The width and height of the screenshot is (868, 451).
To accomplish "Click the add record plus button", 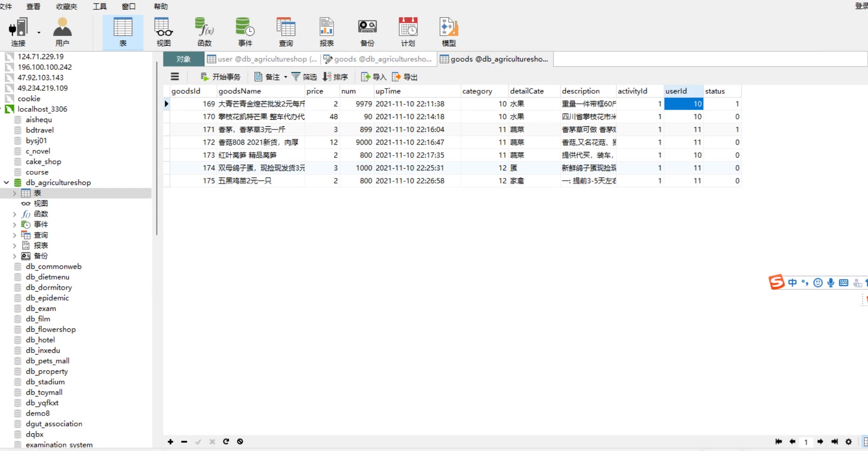I will [x=170, y=442].
